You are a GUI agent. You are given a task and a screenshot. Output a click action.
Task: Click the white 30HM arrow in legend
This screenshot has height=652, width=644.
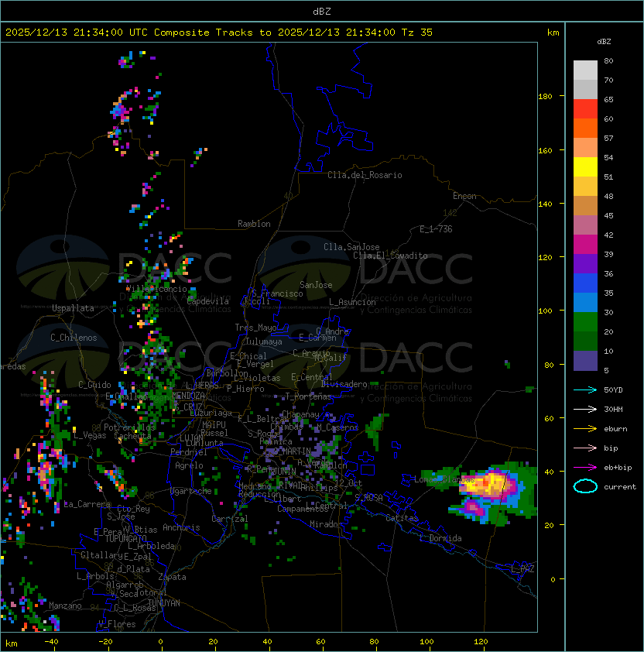(585, 409)
